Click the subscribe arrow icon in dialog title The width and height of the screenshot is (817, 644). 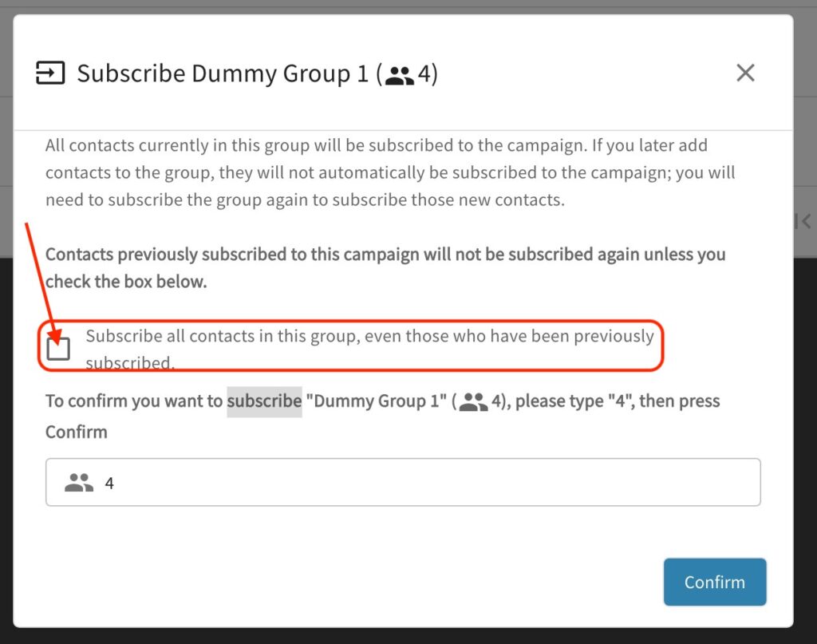point(50,74)
